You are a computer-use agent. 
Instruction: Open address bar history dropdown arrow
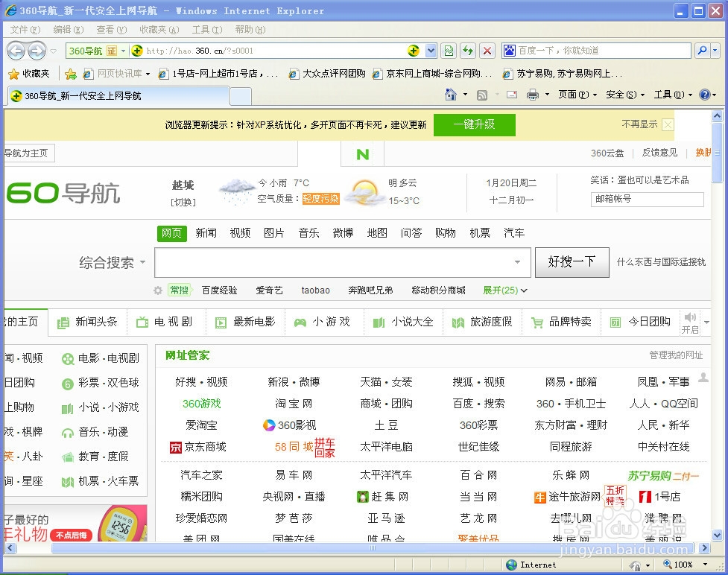(x=431, y=51)
